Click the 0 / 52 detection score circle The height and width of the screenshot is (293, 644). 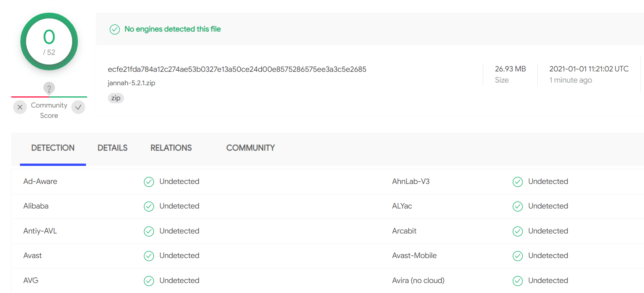pos(49,41)
